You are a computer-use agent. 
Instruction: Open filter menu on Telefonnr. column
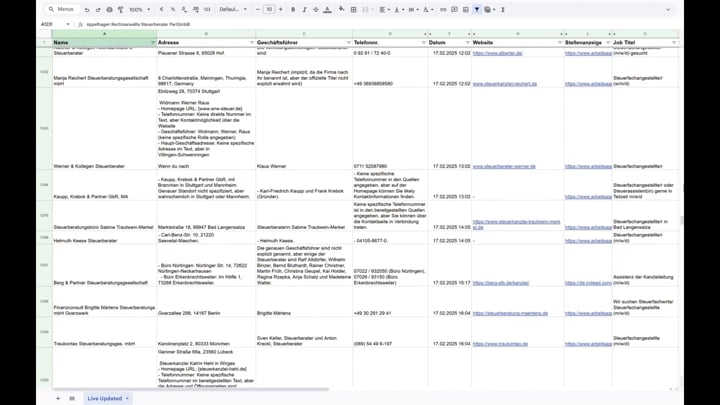[x=423, y=43]
